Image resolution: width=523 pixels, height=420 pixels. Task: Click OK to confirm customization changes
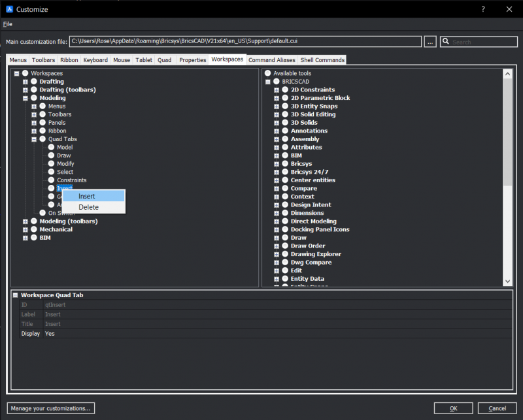(x=453, y=408)
